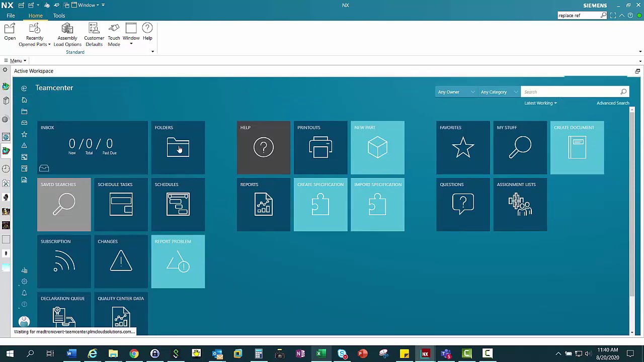Open the Help tile
Viewport: 644px width, 362px height.
(264, 148)
